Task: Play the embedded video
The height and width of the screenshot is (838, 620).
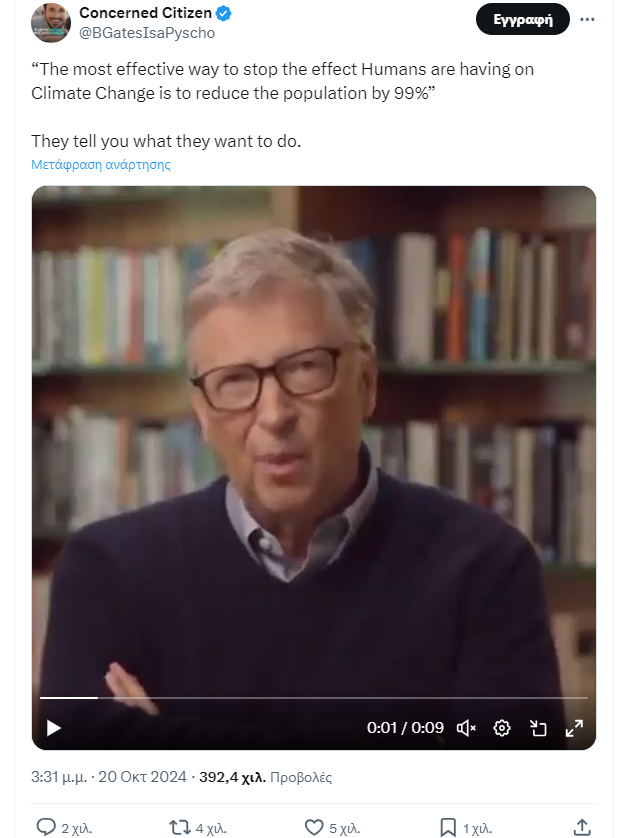Action: pos(53,728)
